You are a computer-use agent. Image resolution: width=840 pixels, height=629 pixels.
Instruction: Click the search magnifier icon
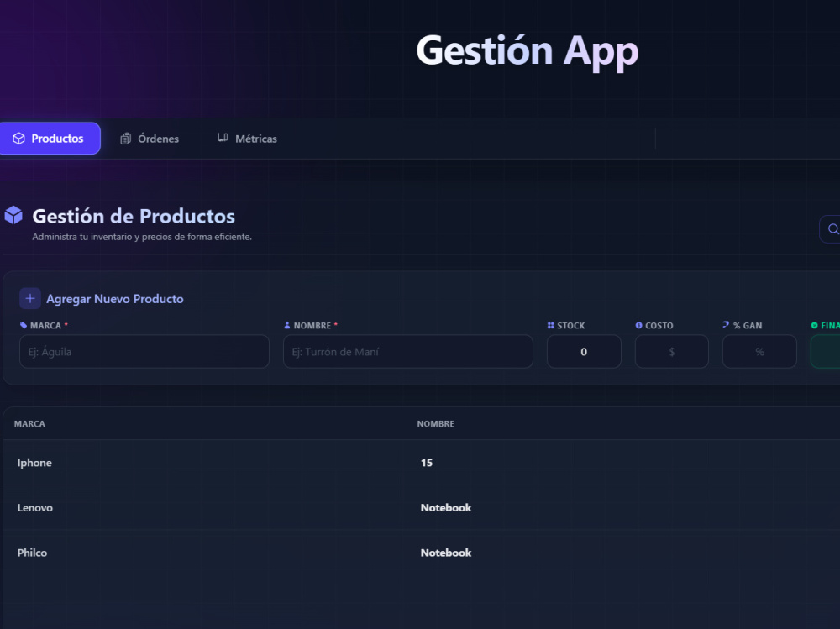click(x=833, y=229)
